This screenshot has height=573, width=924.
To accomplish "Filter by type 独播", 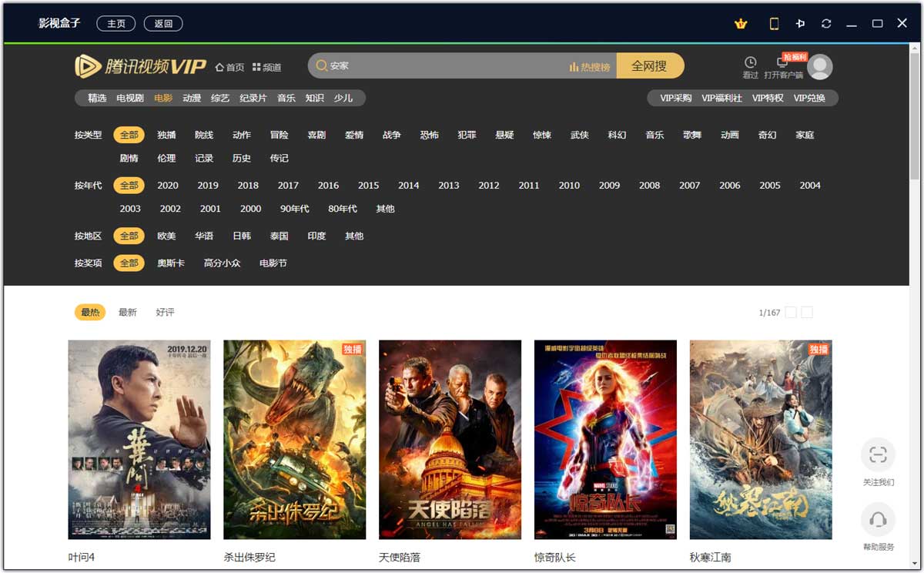I will [x=166, y=135].
